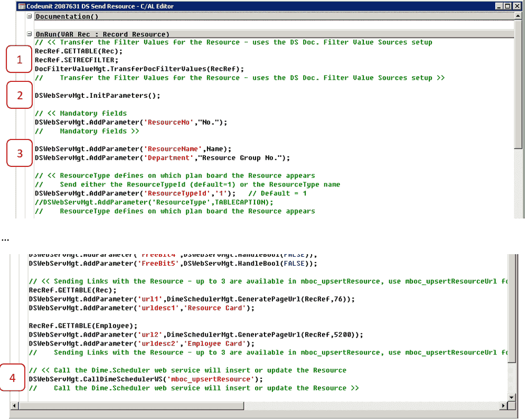Click the red callout marker number 1
The image size is (528, 420).
[x=20, y=59]
